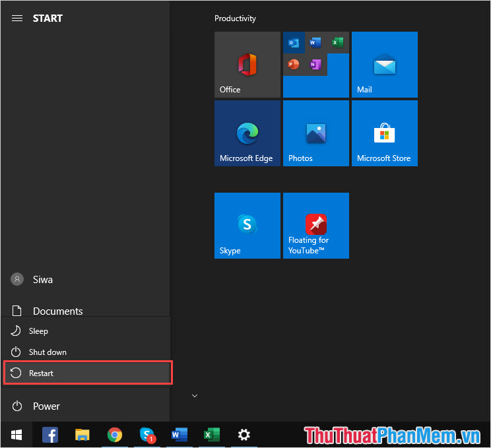Image resolution: width=491 pixels, height=448 pixels.
Task: Launch Outlook from the Office apps folder tile
Action: (x=294, y=42)
